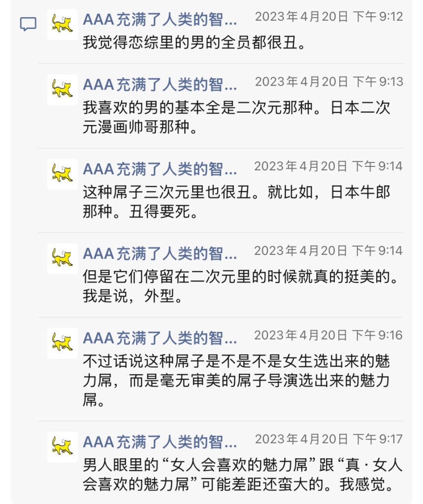Click the cat avatar on the 9:13 message

(63, 90)
